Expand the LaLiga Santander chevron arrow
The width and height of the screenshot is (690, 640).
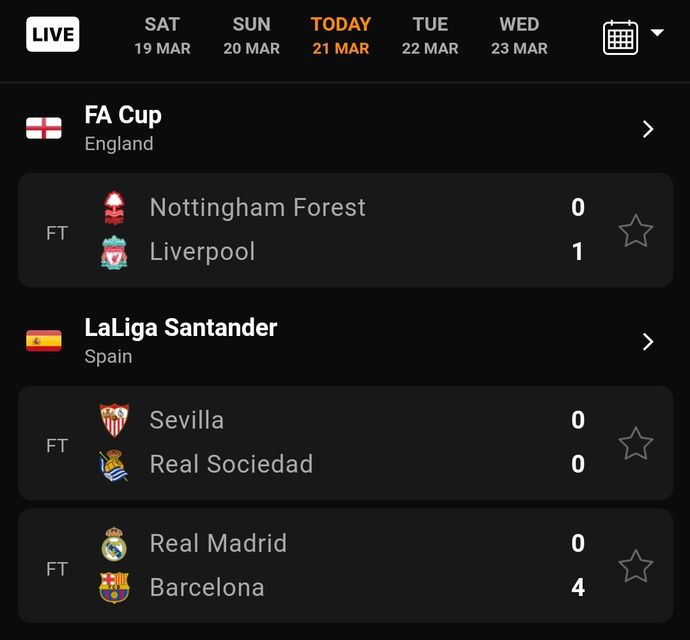648,342
